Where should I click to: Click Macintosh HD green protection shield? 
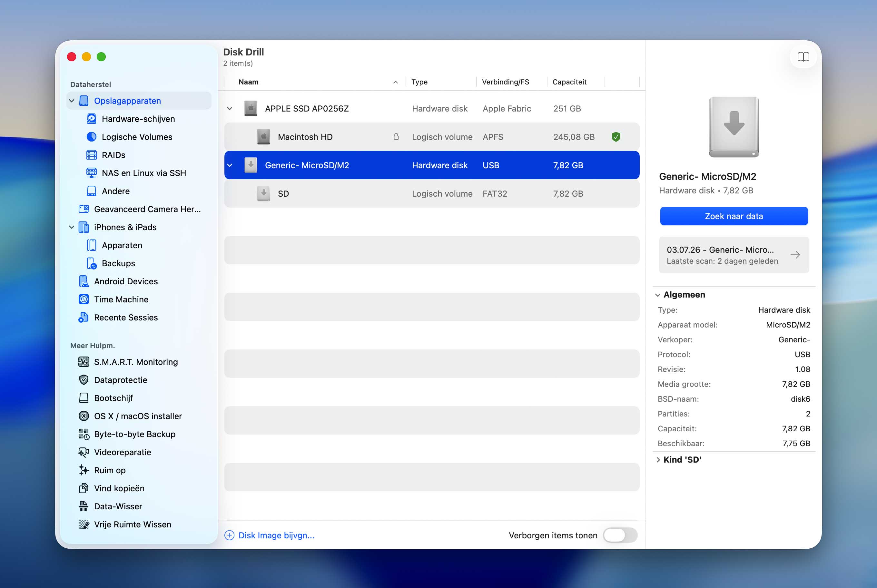(x=616, y=137)
